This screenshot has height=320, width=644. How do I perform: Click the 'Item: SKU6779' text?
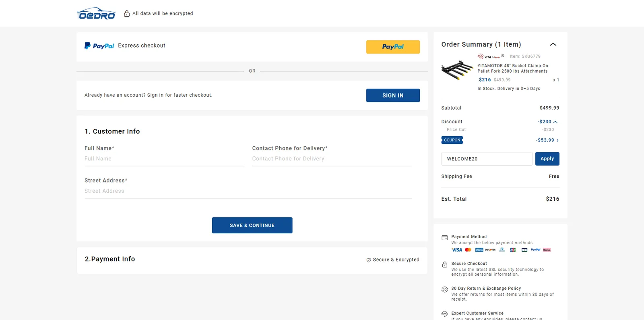coord(525,56)
